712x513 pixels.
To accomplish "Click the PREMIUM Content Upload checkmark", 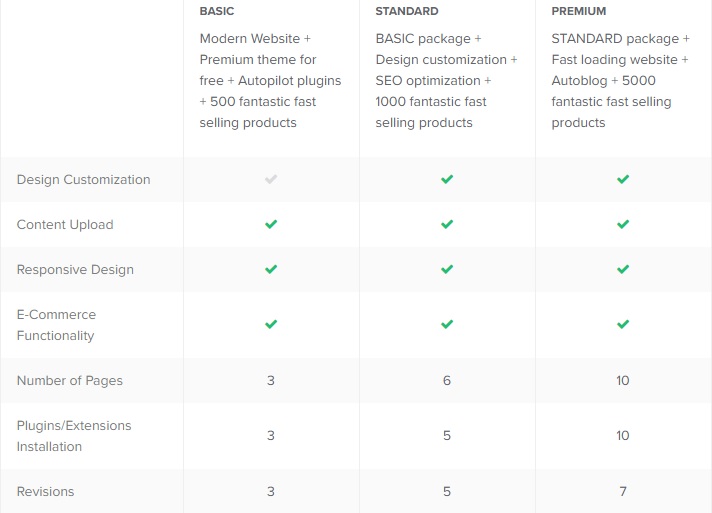I will tap(623, 225).
